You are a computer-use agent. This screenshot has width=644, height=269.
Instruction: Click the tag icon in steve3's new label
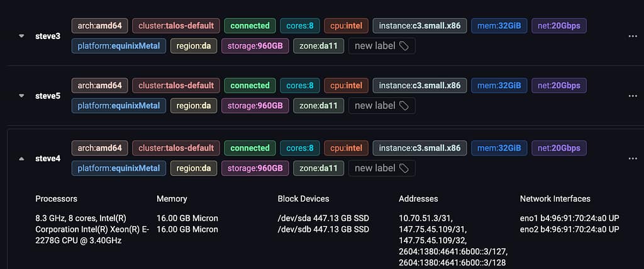(x=404, y=46)
